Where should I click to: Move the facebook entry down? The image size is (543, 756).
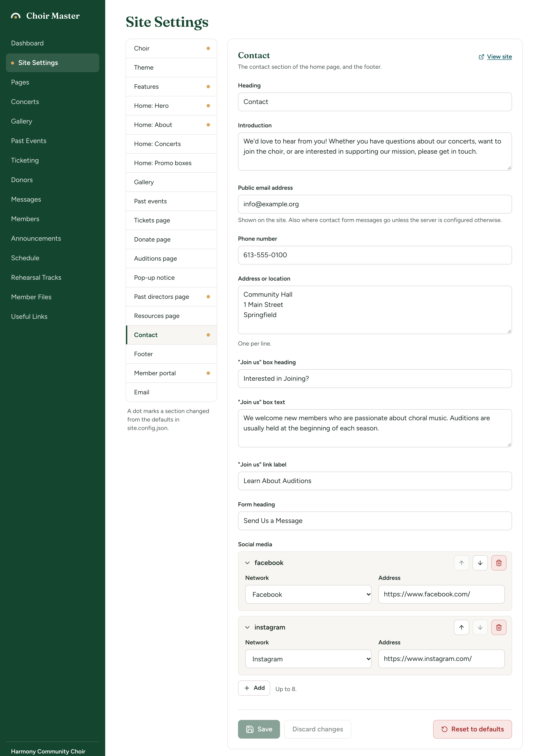480,563
